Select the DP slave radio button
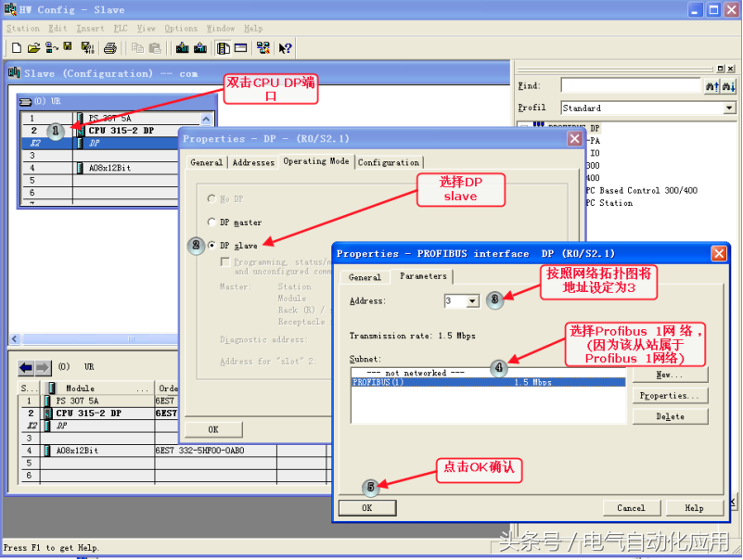The height and width of the screenshot is (560, 743). pos(211,246)
